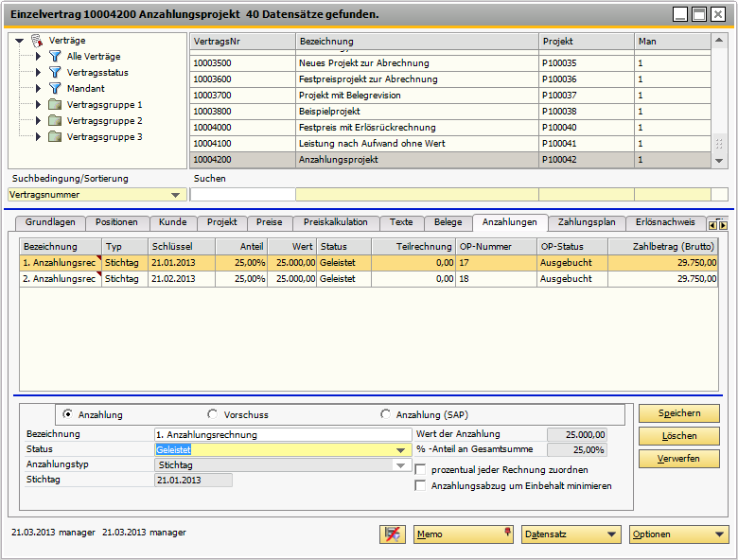Click the Vertragsgruppe 3 folder icon

(x=55, y=137)
